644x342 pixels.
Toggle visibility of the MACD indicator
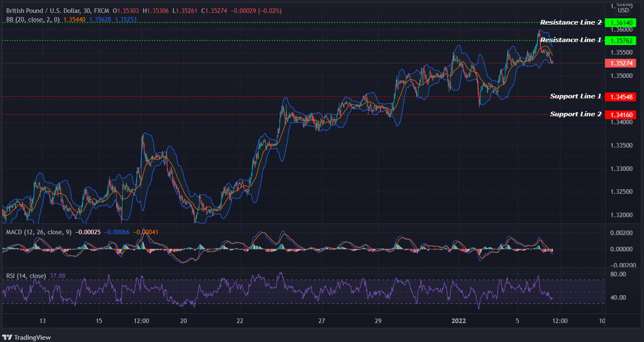coord(38,232)
